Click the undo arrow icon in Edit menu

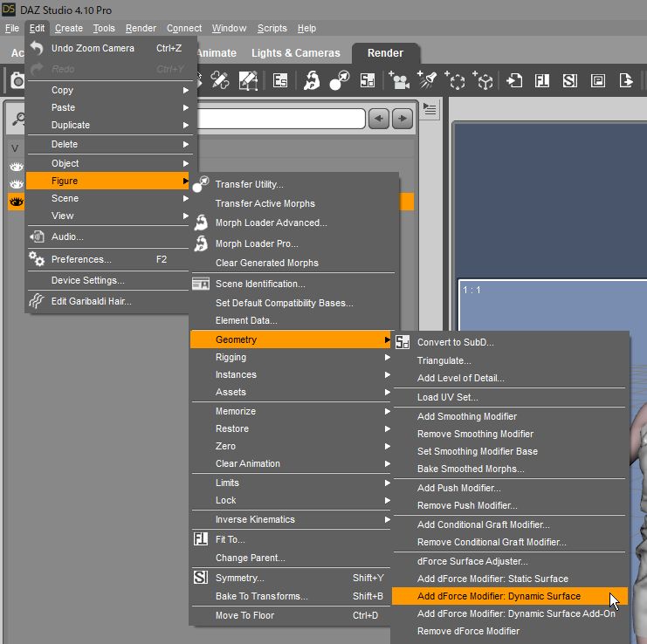[x=37, y=48]
